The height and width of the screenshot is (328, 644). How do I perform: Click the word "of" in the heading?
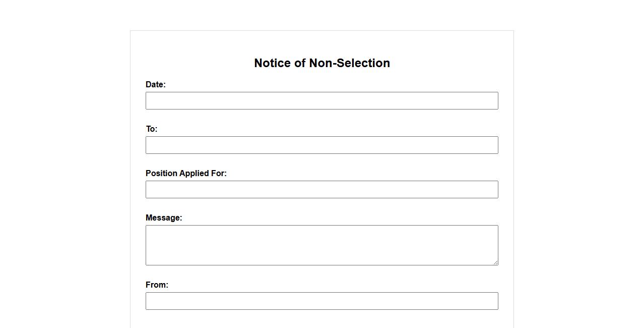click(x=300, y=63)
